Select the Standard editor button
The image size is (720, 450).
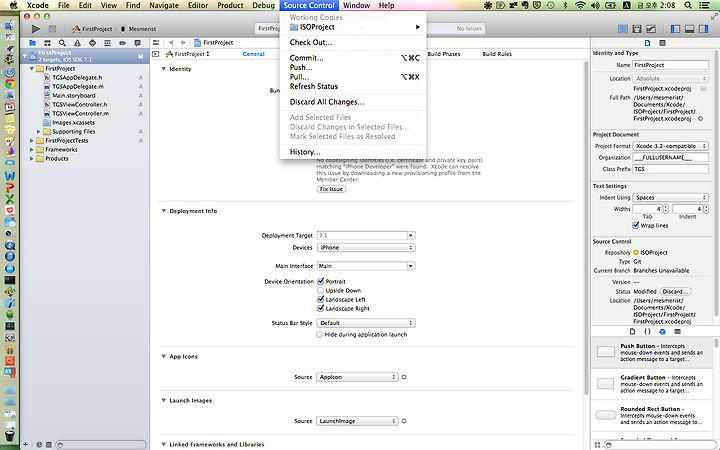click(x=623, y=29)
